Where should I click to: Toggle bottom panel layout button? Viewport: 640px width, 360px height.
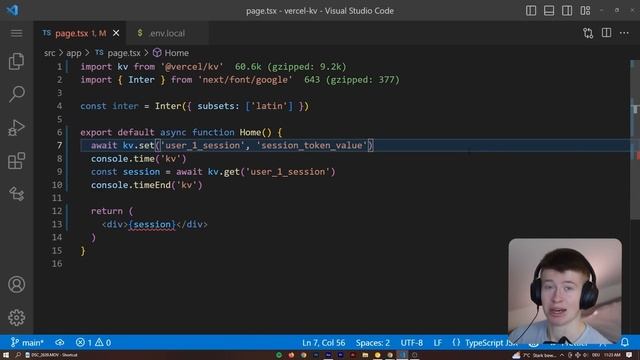pos(549,11)
